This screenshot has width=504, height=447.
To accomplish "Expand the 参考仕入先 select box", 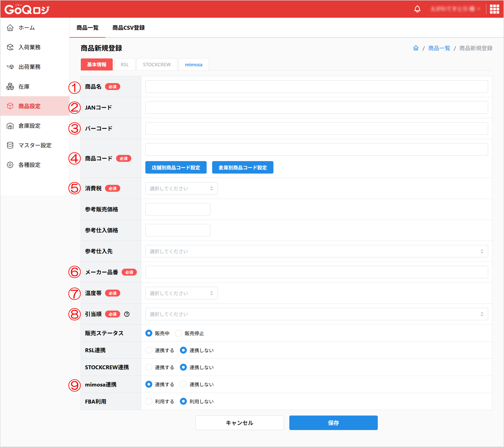I will click(316, 251).
